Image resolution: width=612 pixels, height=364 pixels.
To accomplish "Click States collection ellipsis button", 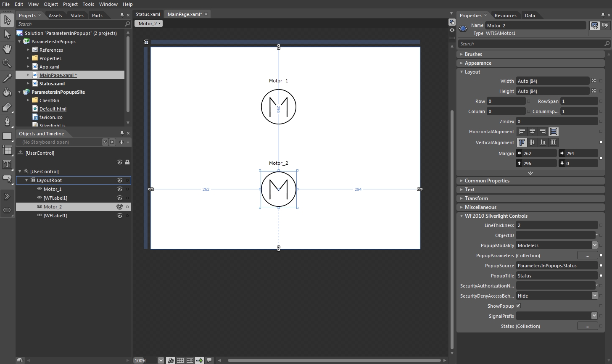I will tap(587, 326).
